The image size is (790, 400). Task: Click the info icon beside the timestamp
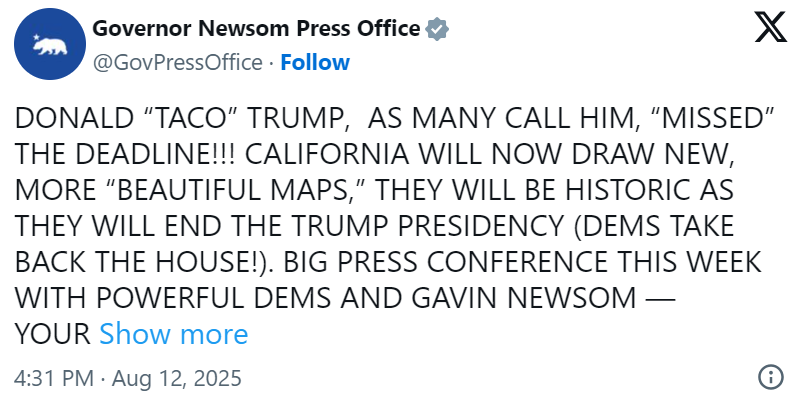[x=770, y=378]
